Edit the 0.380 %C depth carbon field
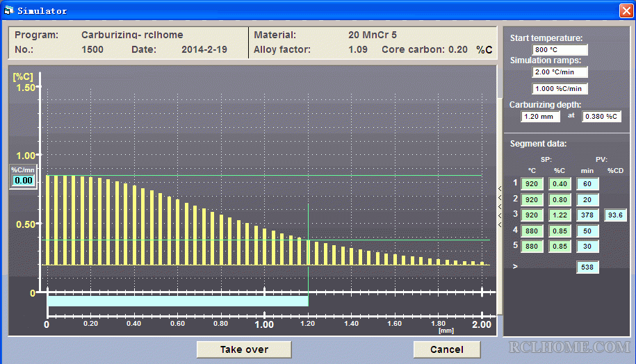Viewport: 636px width, 364px height. [x=601, y=116]
